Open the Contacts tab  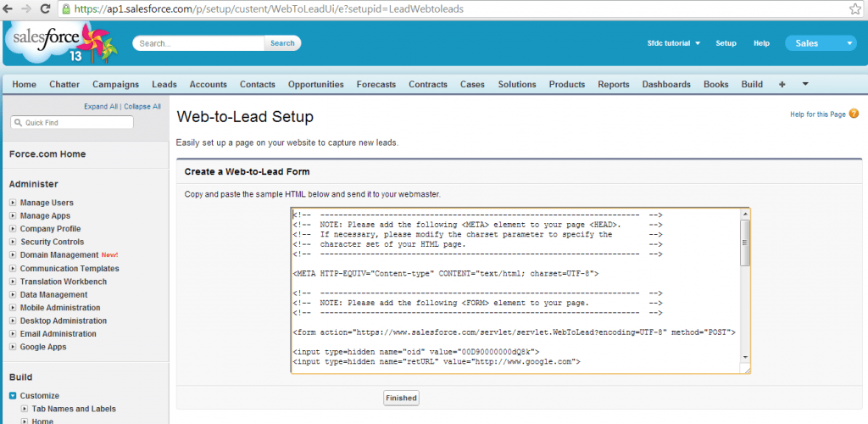258,84
